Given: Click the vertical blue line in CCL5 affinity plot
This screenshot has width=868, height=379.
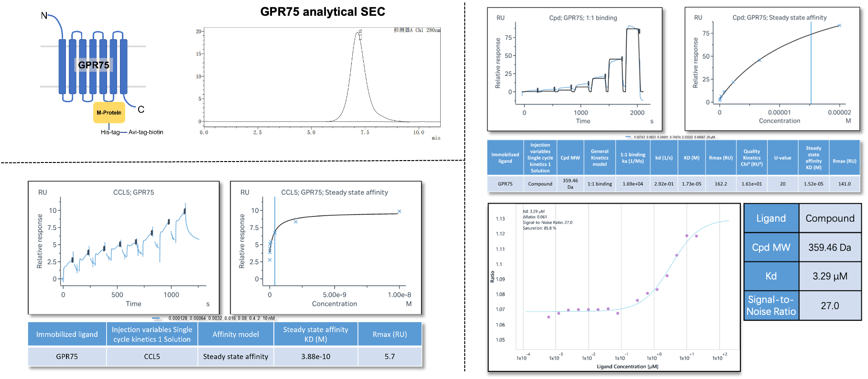Looking at the screenshot, I should click(275, 249).
